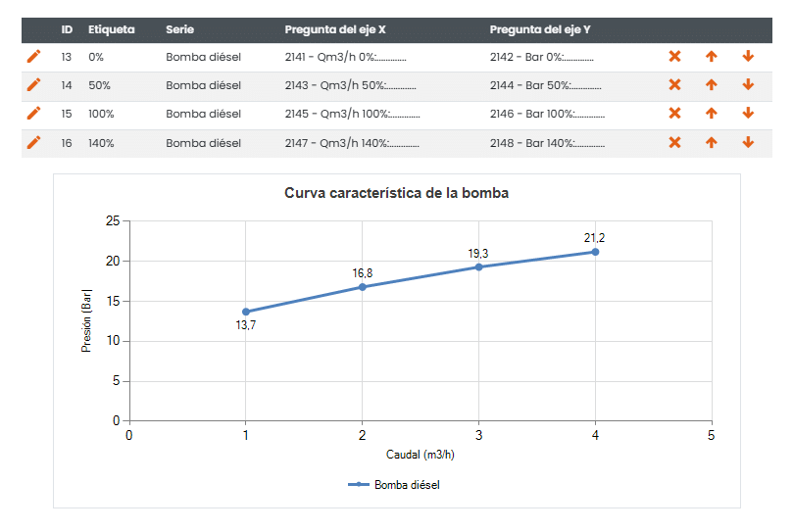793x532 pixels.
Task: Click Bomba diésel in the 0% row
Action: click(203, 57)
